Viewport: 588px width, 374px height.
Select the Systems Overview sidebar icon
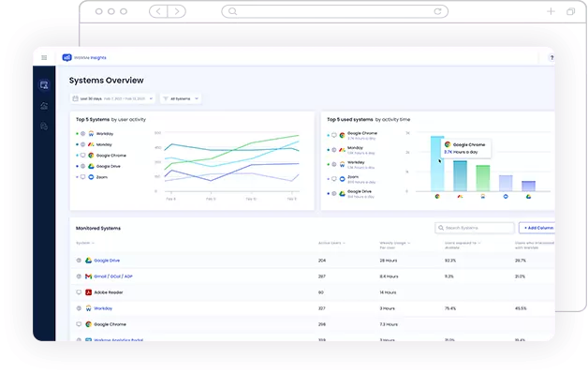coord(44,85)
